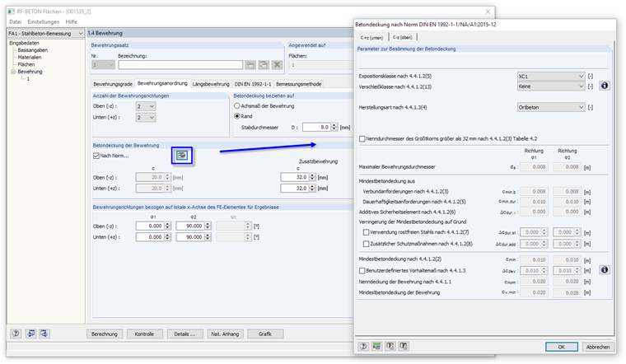Screen dimensions: 626x364
Task: Enable Zusätzlicher Schutzmaßnahmen checkbox
Action: [366, 244]
